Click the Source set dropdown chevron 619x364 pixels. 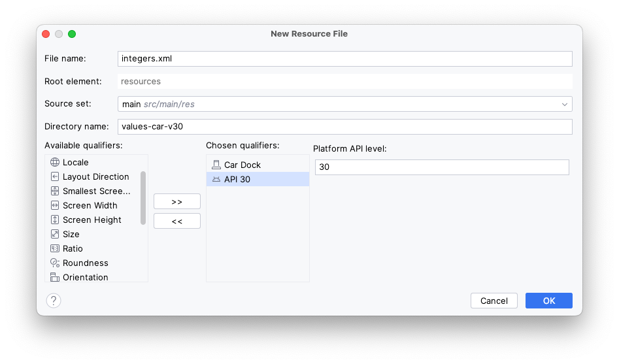point(564,105)
